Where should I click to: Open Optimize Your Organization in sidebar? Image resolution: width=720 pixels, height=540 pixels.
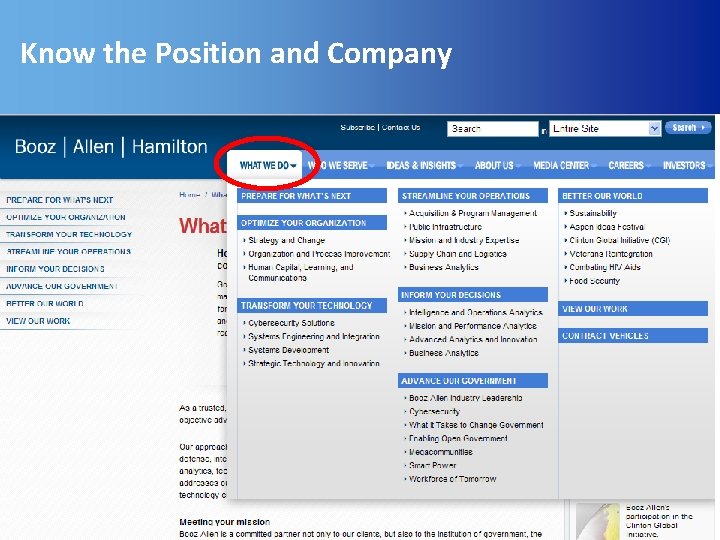pyautogui.click(x=66, y=217)
